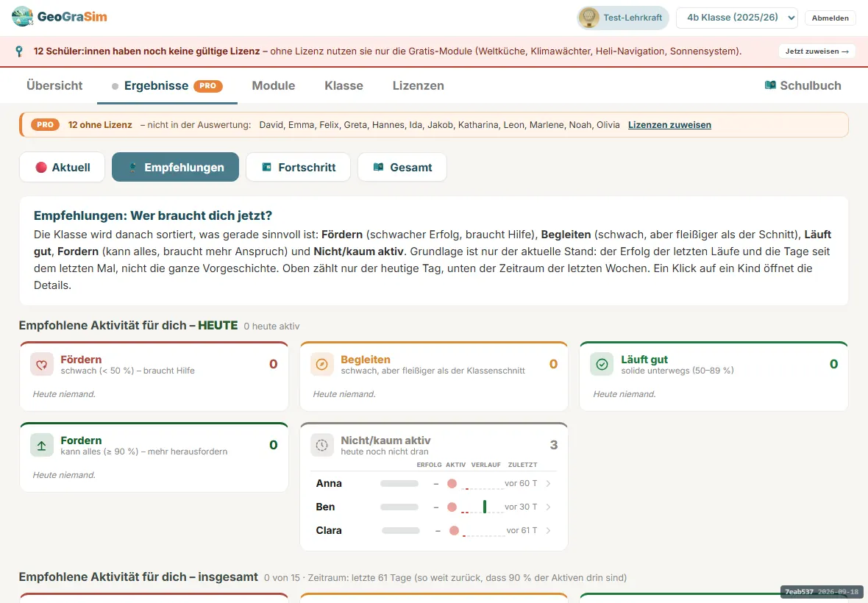Viewport: 868px width, 603px height.
Task: Click Ben's grey Erfolg progress bar
Action: tap(399, 507)
